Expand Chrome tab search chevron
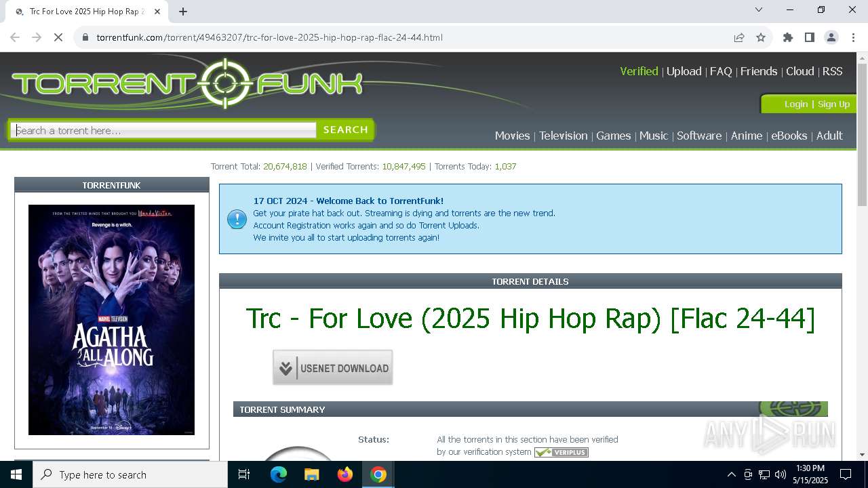Viewport: 868px width, 488px height. [x=759, y=9]
